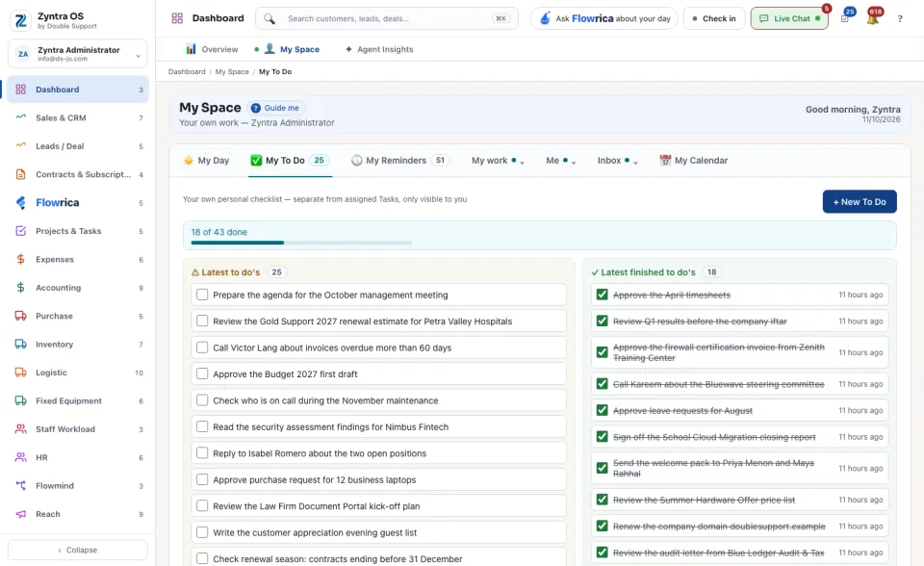Open the My work dropdown
The image size is (924, 566).
498,161
